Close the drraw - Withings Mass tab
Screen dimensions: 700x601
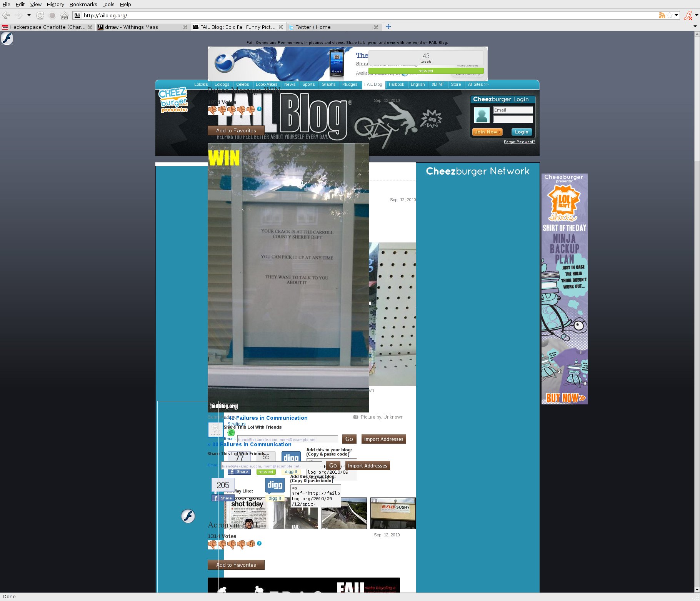[185, 27]
